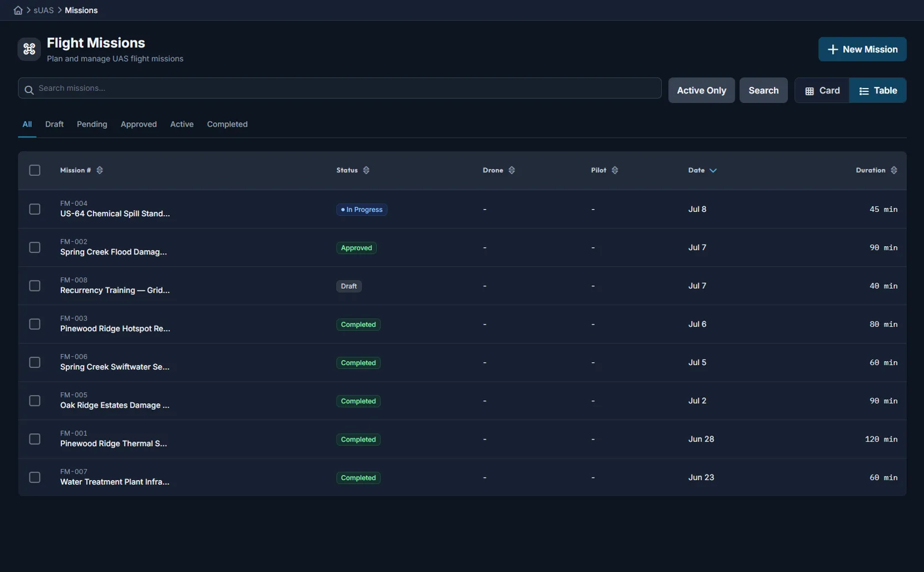The height and width of the screenshot is (572, 924).
Task: Select the FM-002 mission checkbox
Action: point(35,247)
